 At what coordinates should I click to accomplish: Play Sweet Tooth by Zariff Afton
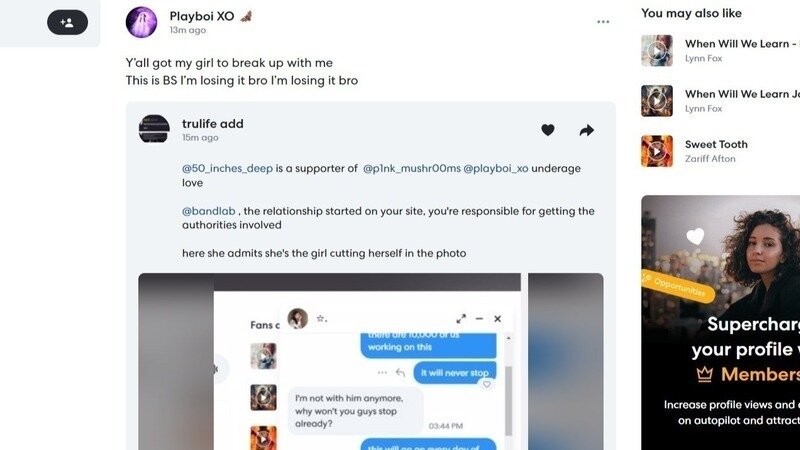click(x=657, y=151)
